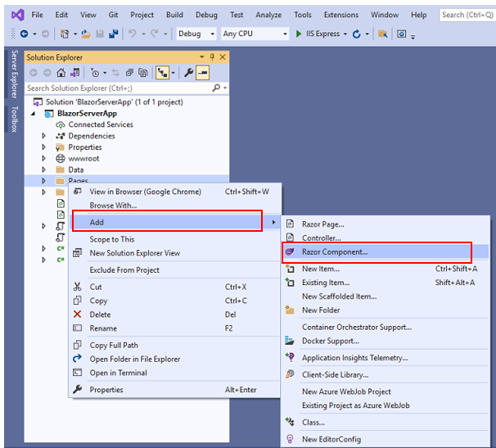The height and width of the screenshot is (448, 496).
Task: Expand the Dependencies node
Action: 43,136
